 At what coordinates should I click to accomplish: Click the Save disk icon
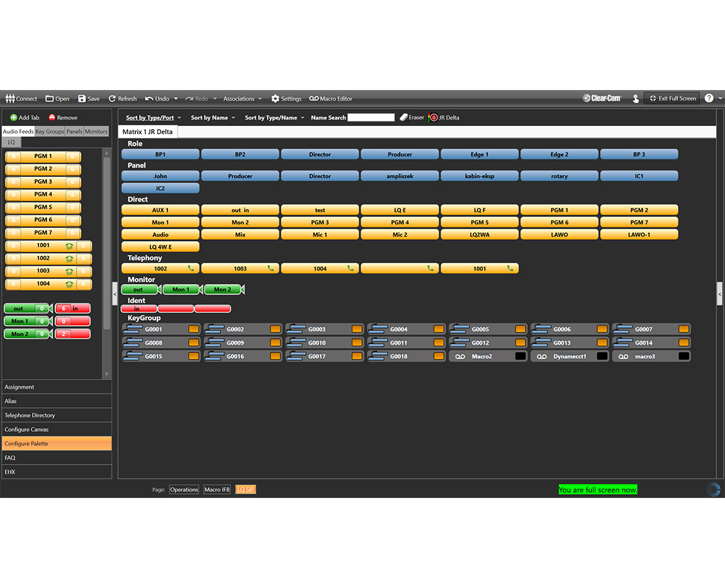coord(82,99)
